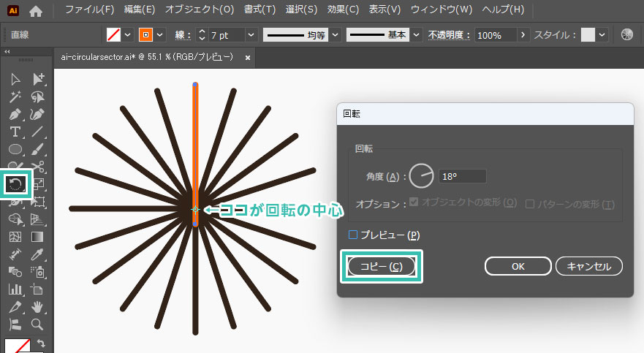Click the orange stroke color swatch

tap(145, 35)
